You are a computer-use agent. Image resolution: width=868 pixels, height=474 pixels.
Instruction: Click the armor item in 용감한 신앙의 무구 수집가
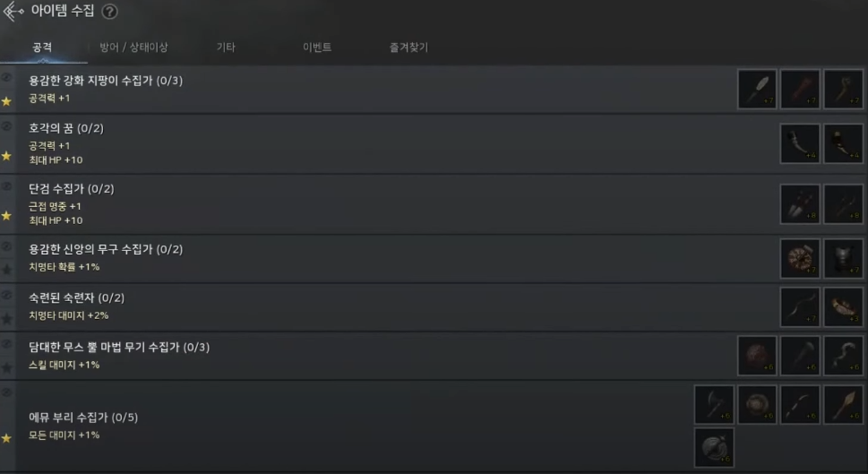843,258
